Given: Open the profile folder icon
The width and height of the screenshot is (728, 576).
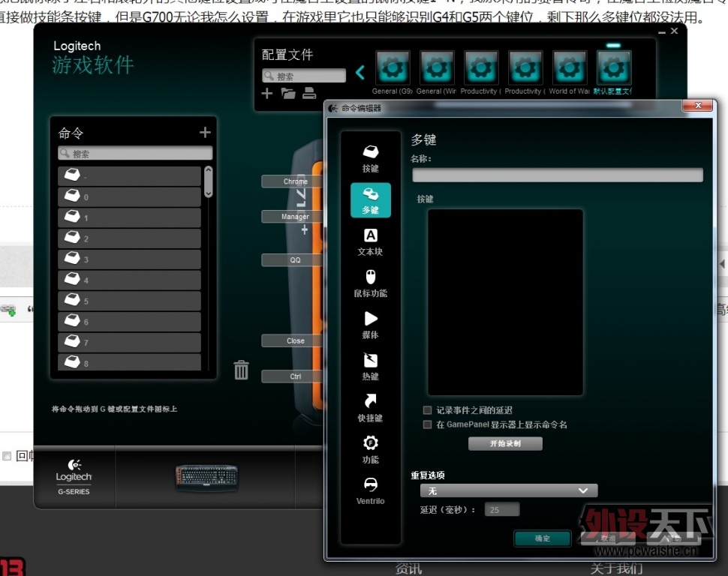Looking at the screenshot, I should tap(288, 94).
